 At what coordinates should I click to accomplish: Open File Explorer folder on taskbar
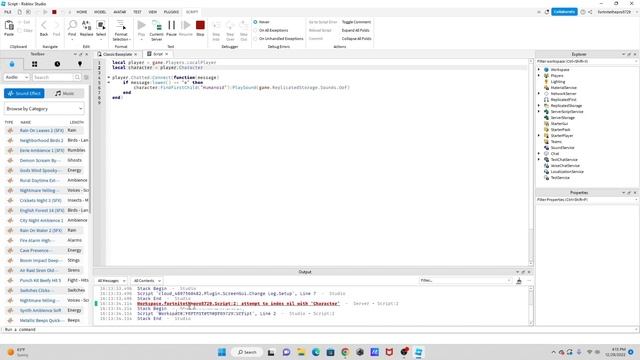click(x=301, y=352)
